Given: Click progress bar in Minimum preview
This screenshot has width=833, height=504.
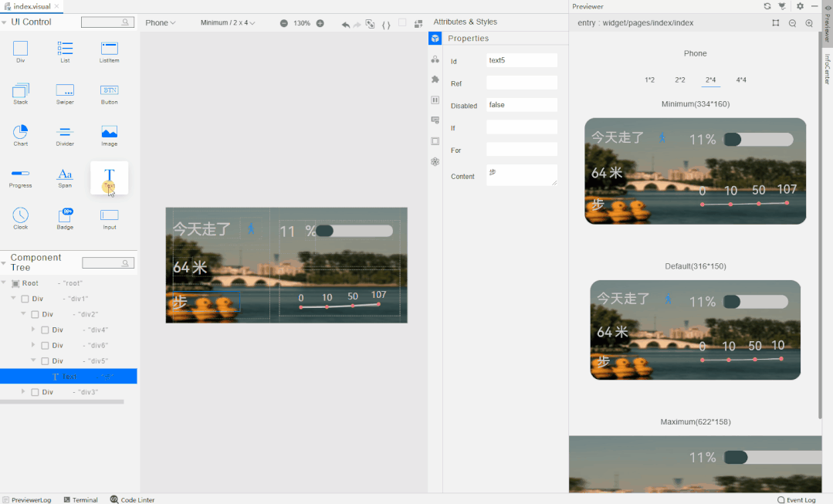Looking at the screenshot, I should coord(758,140).
